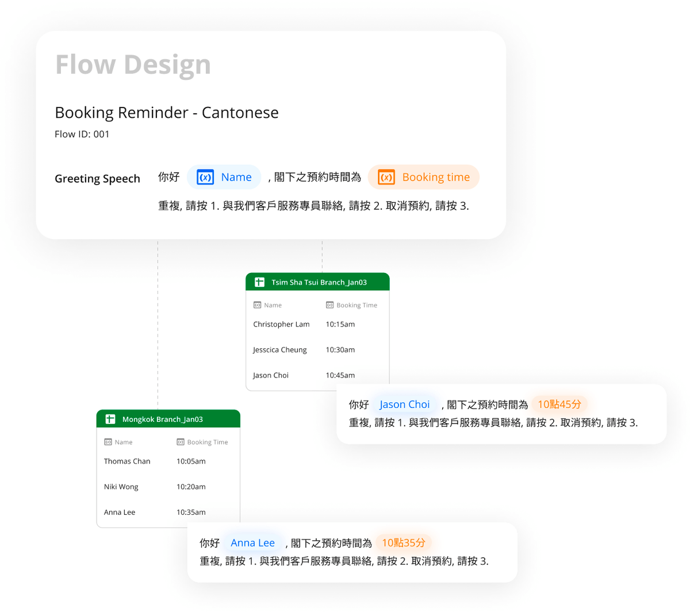Select the Thomas Chan name cell
The width and height of the screenshot is (690, 616).
coord(127,461)
